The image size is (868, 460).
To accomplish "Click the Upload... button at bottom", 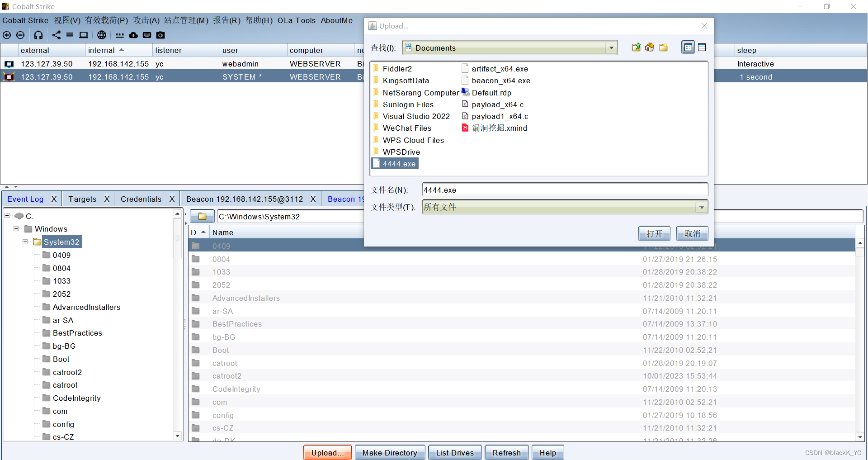I will [327, 453].
